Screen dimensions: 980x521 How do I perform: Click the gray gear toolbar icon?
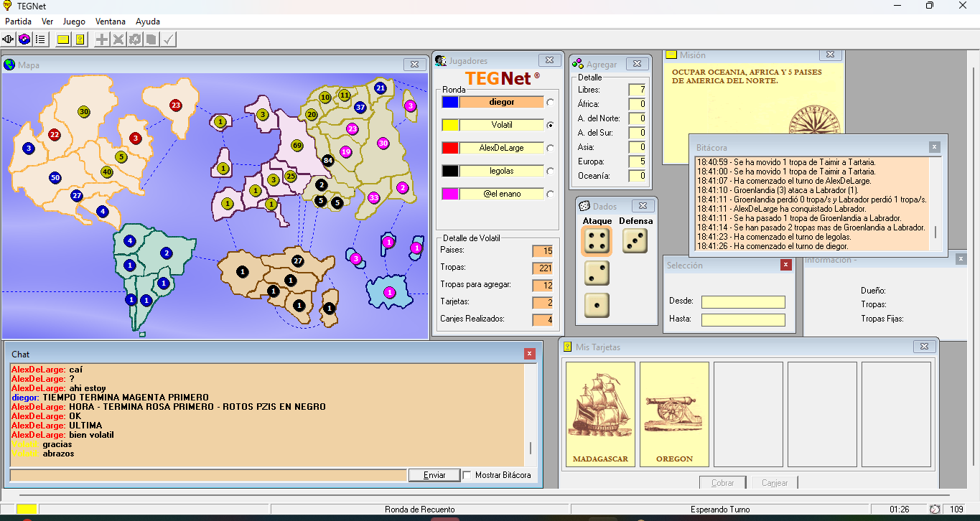tap(135, 39)
